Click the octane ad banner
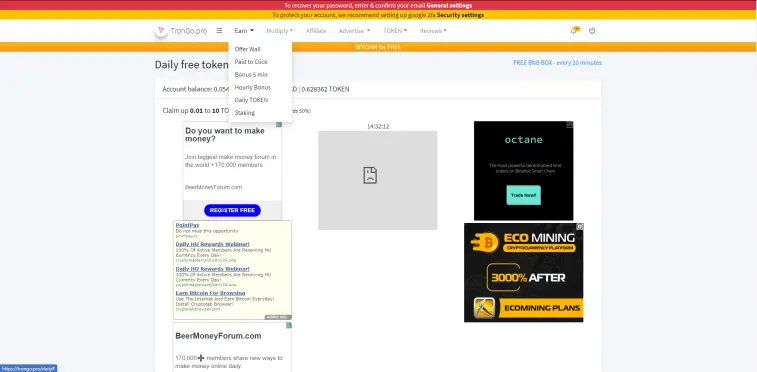Viewport: 757px width, 372px height. pos(523,171)
